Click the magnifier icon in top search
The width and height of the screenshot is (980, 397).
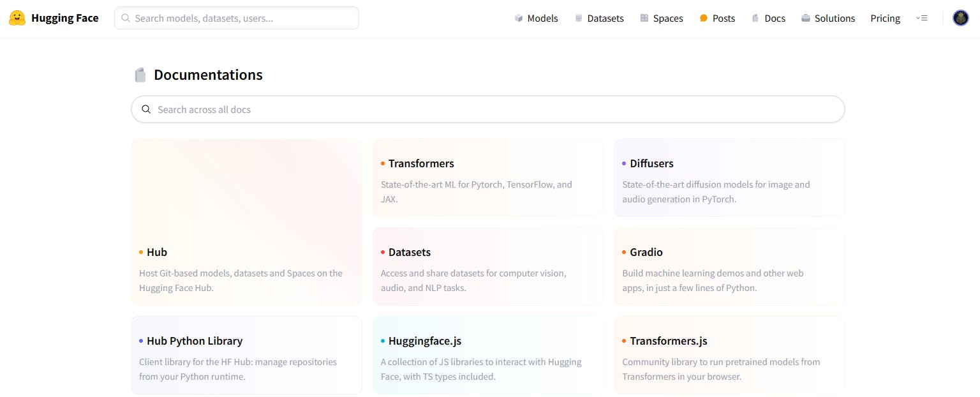pyautogui.click(x=126, y=18)
